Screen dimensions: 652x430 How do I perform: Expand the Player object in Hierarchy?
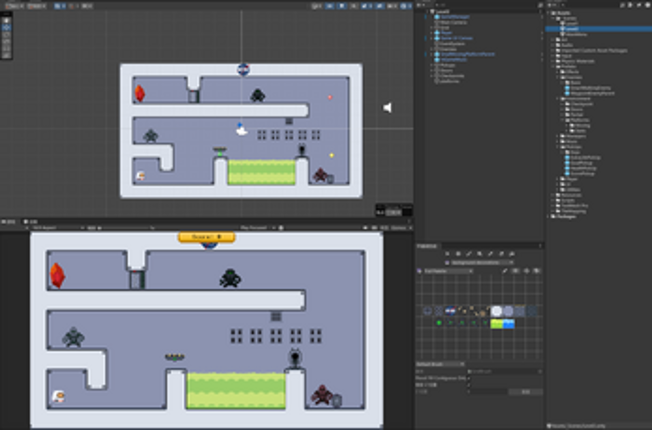pyautogui.click(x=432, y=33)
